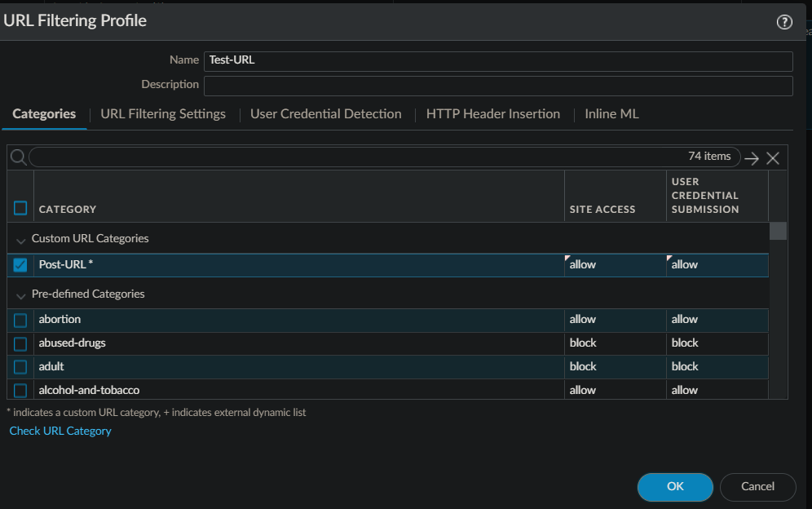This screenshot has width=812, height=509.
Task: Open the help question mark icon
Action: tap(784, 22)
